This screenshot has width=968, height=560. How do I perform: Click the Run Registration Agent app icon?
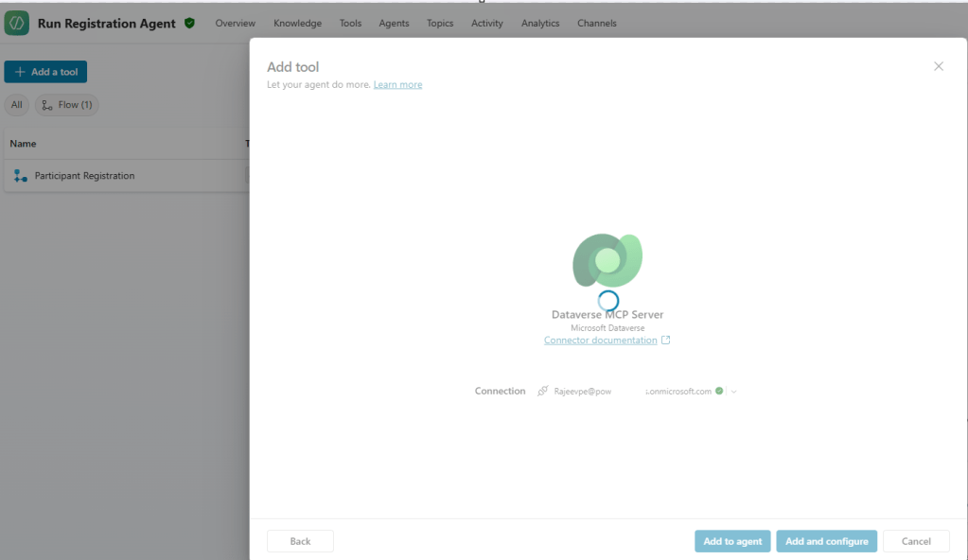tap(16, 24)
